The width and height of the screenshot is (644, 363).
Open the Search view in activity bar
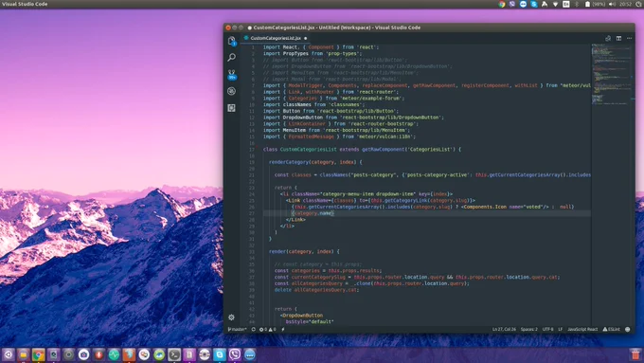(232, 58)
